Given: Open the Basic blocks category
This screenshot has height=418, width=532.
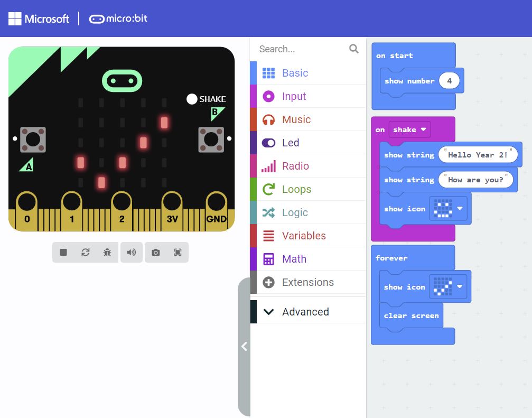Looking at the screenshot, I should point(270,73).
